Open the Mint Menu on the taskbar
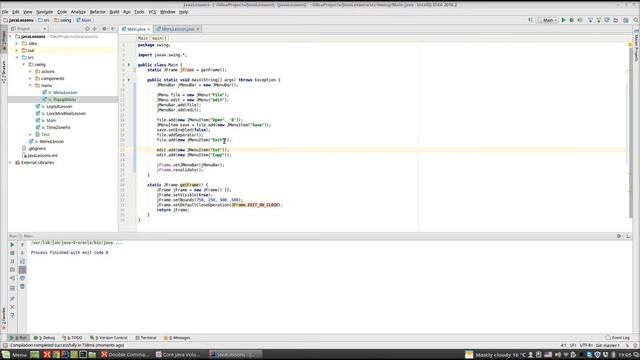 point(15,355)
